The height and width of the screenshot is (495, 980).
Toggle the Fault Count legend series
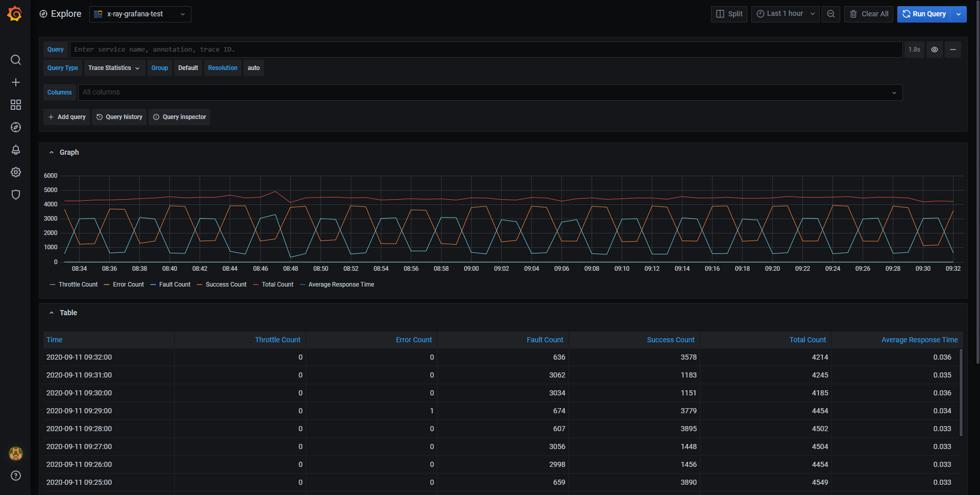point(175,285)
